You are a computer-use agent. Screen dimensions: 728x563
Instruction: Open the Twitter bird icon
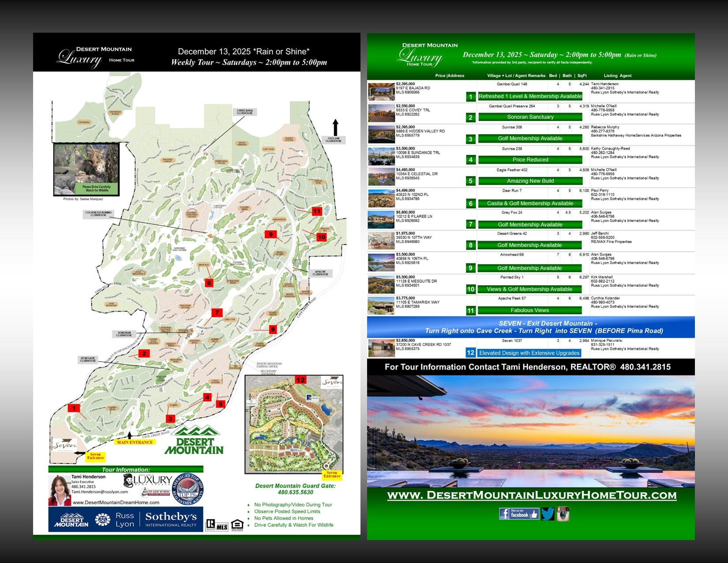(x=548, y=513)
